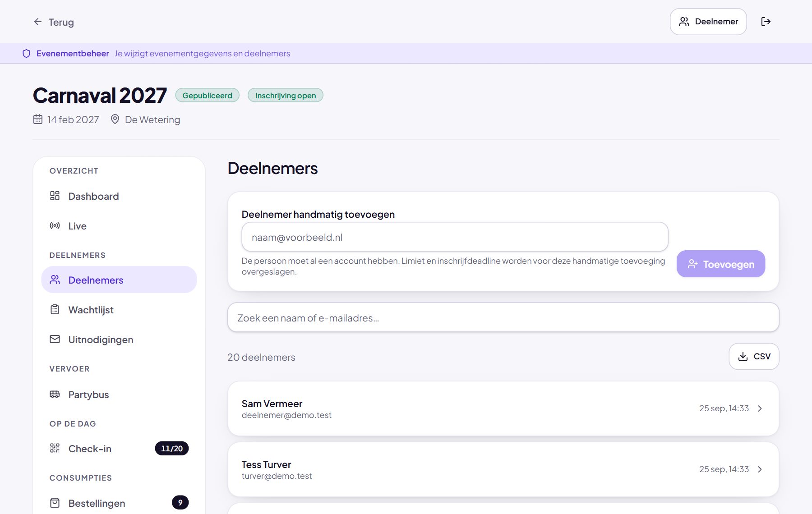Click the email turver@demo.test
Viewport: 812px width, 514px height.
coord(277,476)
